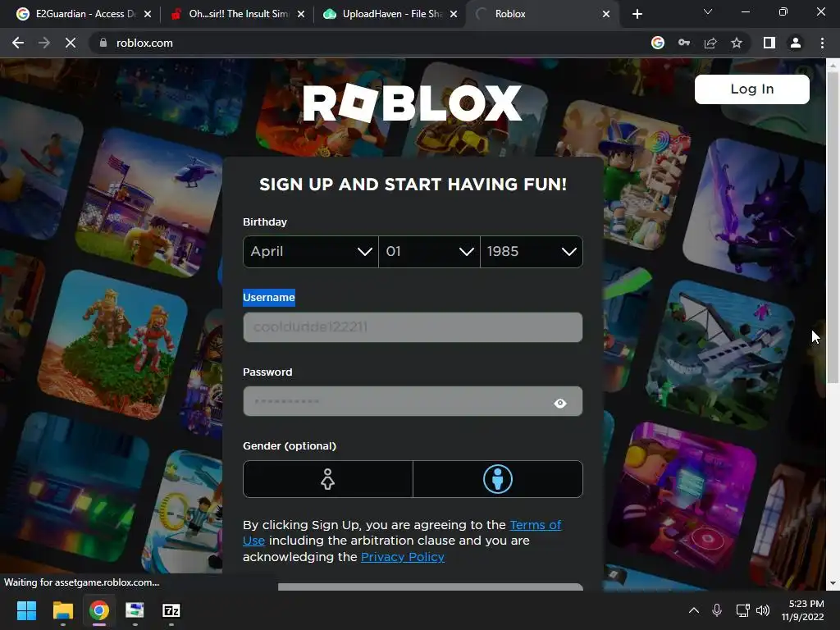The image size is (840, 630).
Task: Click the Username input field
Action: click(413, 326)
